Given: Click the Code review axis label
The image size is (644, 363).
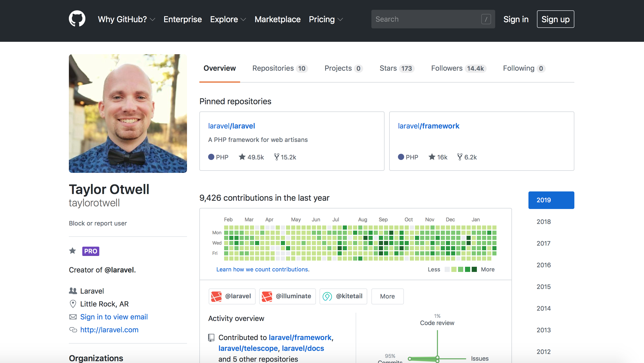Looking at the screenshot, I should coord(437,323).
